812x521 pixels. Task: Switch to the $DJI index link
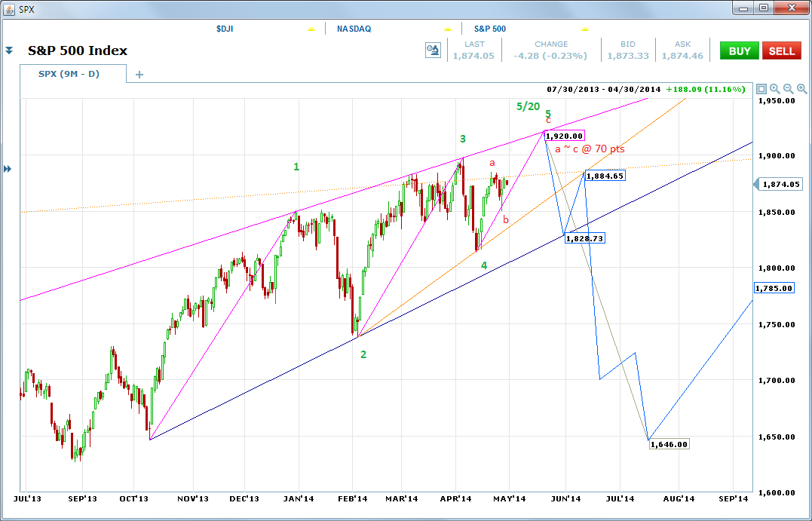point(225,29)
